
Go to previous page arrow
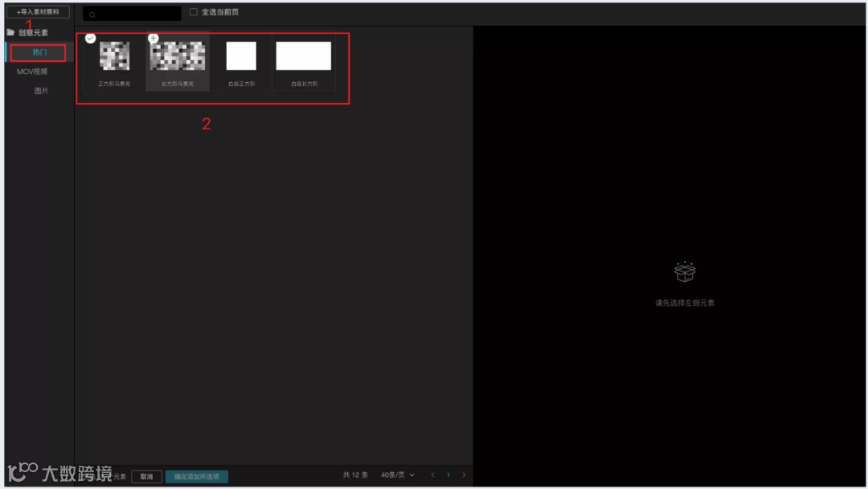[433, 475]
